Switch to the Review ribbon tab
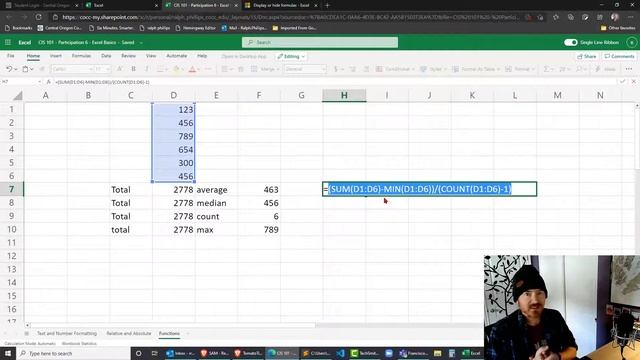Image resolution: width=640 pixels, height=360 pixels. click(128, 56)
